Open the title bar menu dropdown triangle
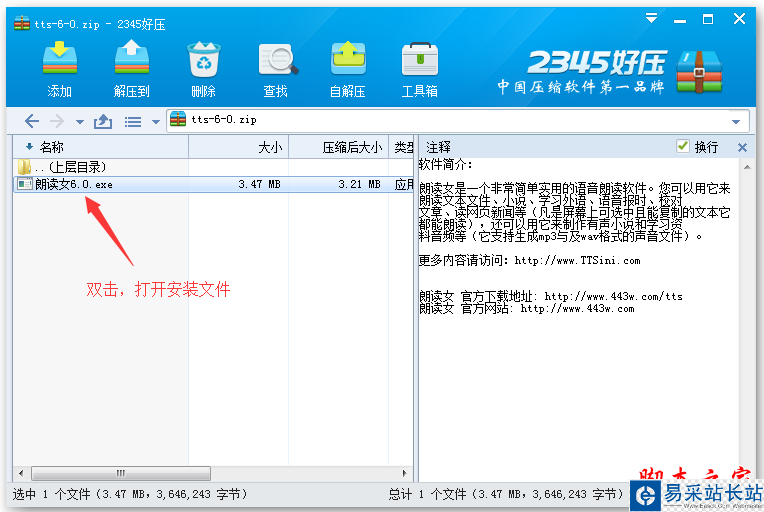764x512 pixels. (x=651, y=19)
